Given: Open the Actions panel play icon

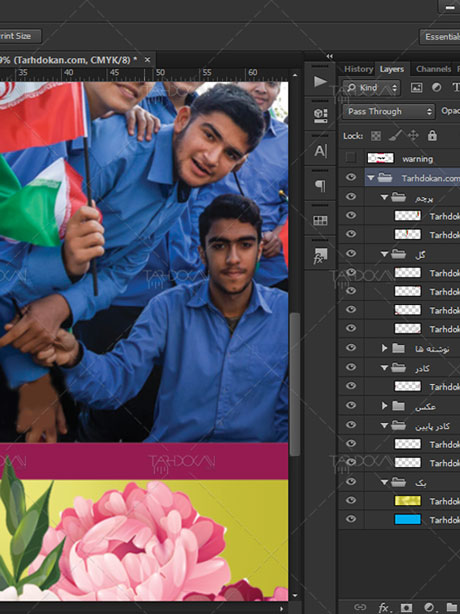Looking at the screenshot, I should [x=320, y=81].
